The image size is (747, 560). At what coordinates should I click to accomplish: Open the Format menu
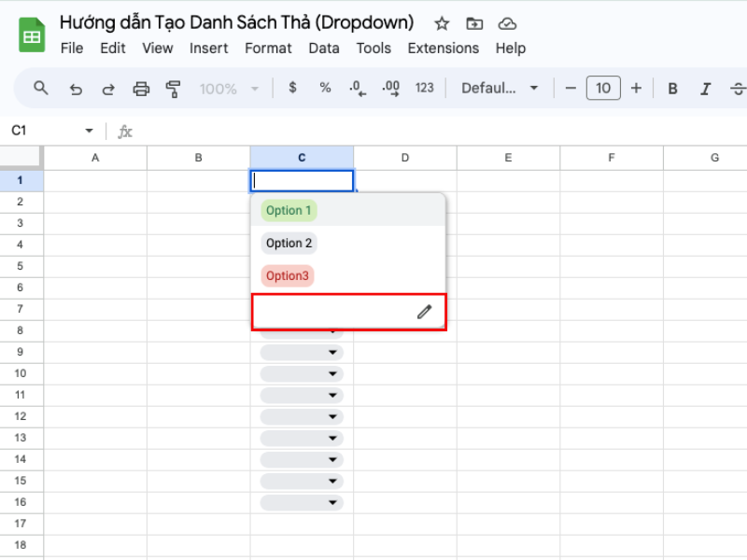click(x=268, y=49)
